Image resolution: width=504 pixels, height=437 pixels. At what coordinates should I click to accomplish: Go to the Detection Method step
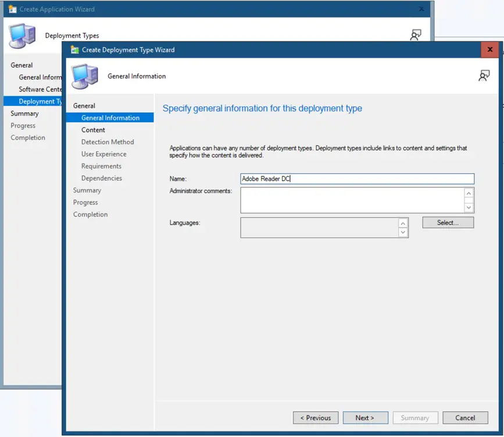tap(108, 142)
